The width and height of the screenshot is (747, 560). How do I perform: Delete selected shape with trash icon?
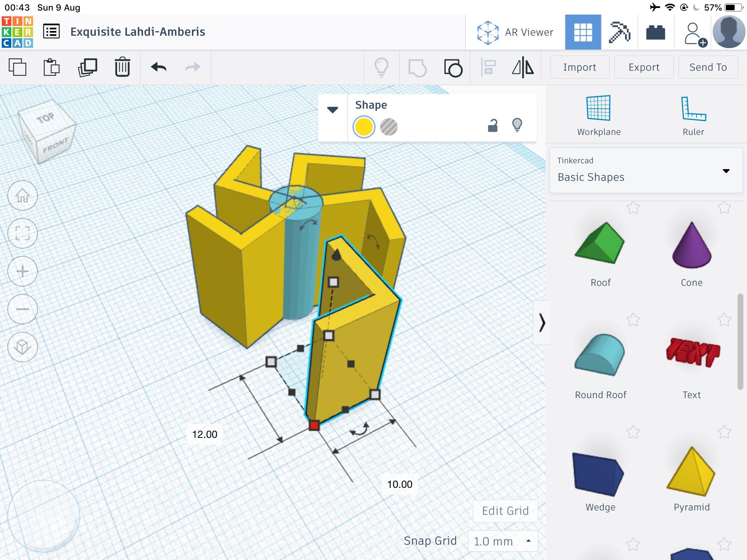coord(122,67)
